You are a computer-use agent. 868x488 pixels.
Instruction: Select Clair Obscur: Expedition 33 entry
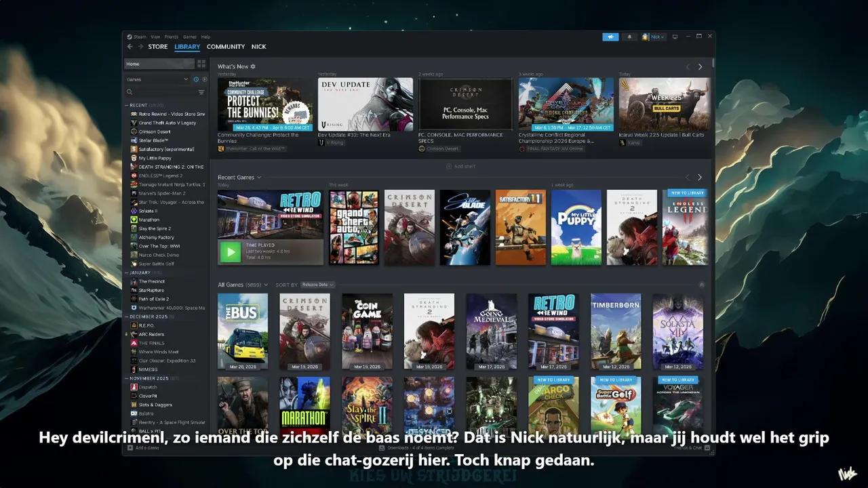tap(167, 361)
